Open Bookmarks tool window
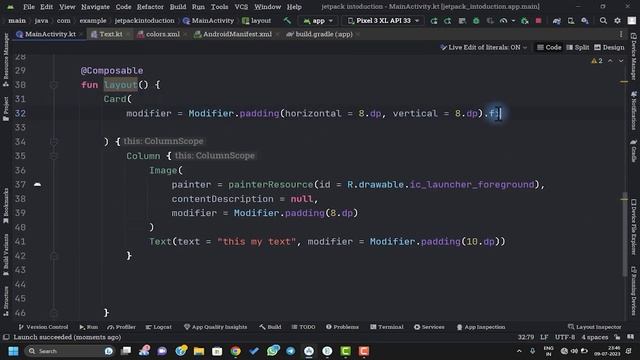The image size is (640, 360). click(x=6, y=206)
